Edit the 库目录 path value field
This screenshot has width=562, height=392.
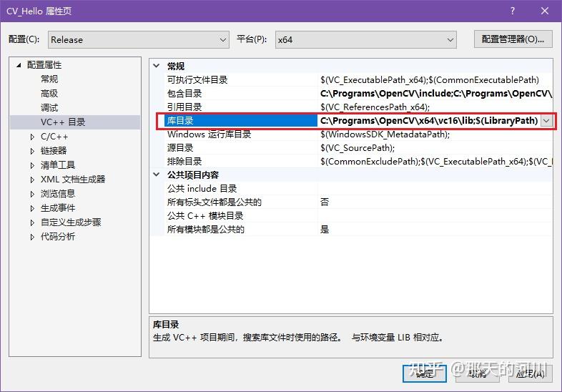429,120
